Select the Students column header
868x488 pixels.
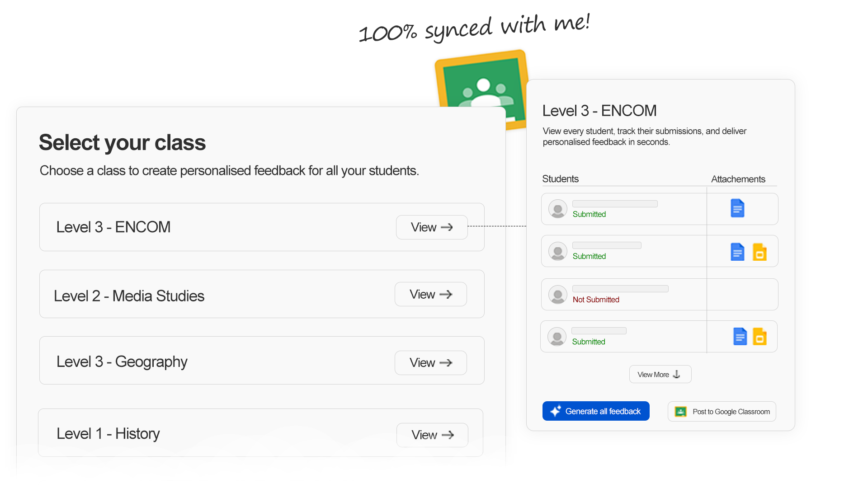coord(560,179)
